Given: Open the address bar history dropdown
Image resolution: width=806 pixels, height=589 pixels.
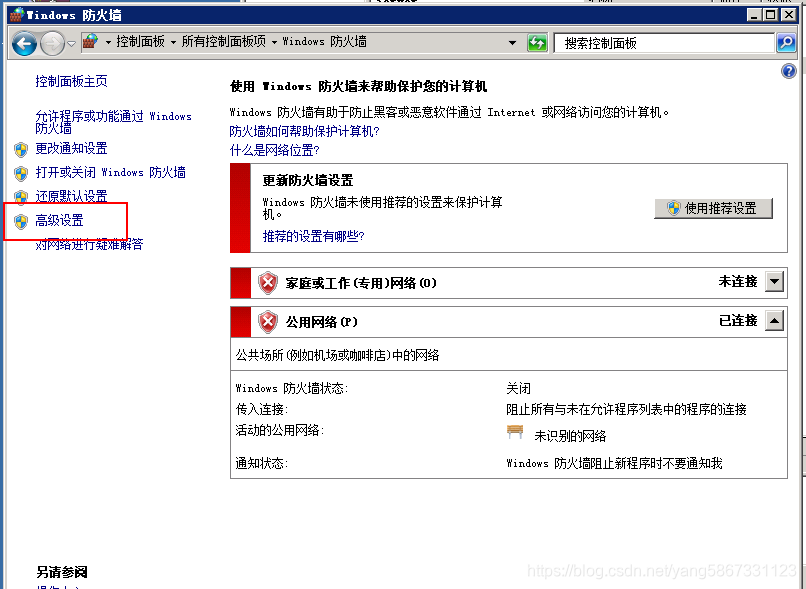Looking at the screenshot, I should tap(512, 43).
